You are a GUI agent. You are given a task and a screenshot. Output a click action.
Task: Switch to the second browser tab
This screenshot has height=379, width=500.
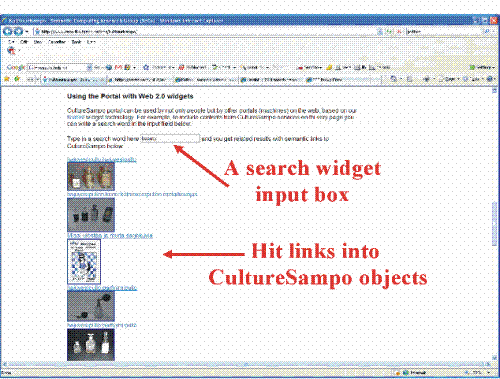point(140,80)
